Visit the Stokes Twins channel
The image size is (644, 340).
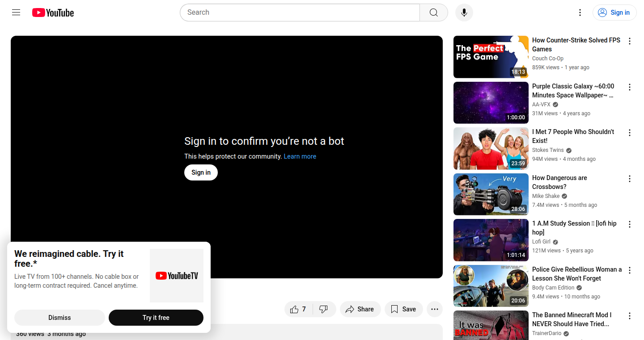(x=548, y=150)
